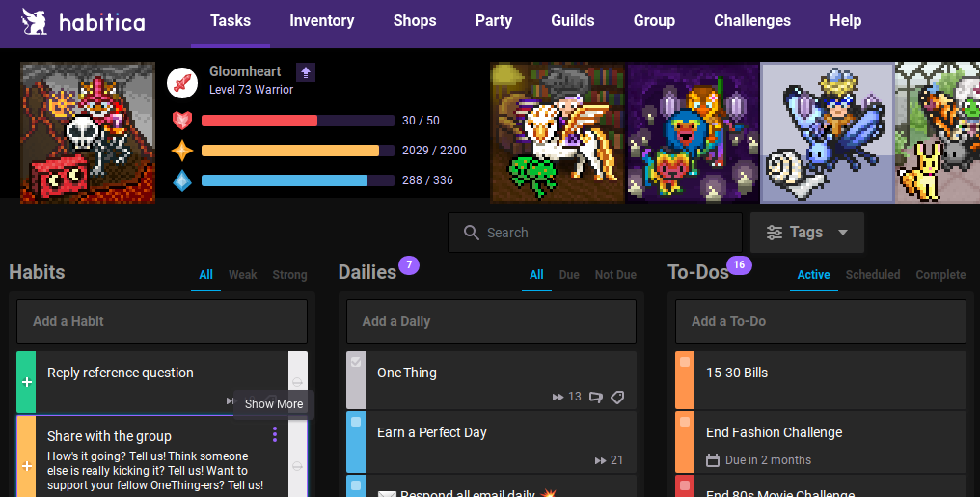The image size is (980, 497).
Task: Click the Habitica gryphon logo
Action: click(x=35, y=22)
